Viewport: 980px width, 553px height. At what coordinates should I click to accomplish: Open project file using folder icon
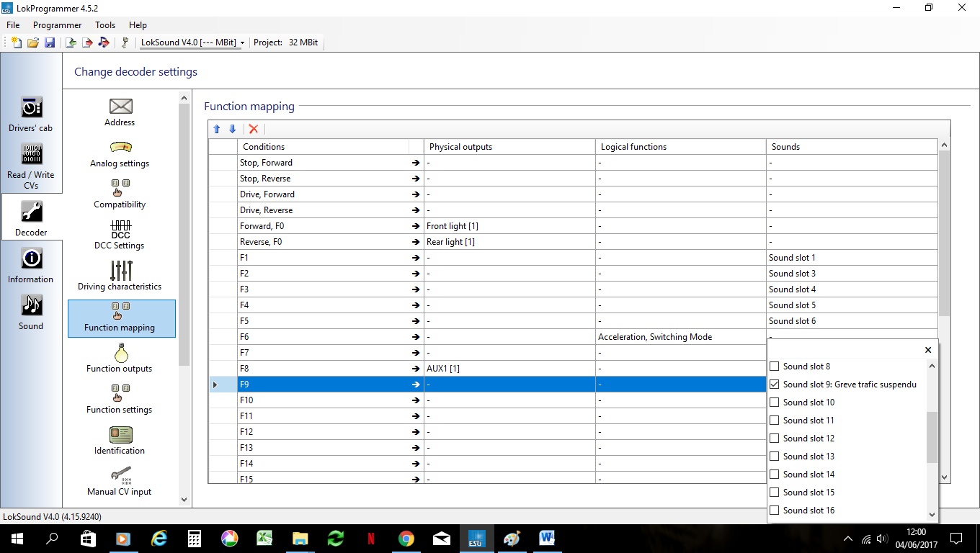click(x=33, y=42)
